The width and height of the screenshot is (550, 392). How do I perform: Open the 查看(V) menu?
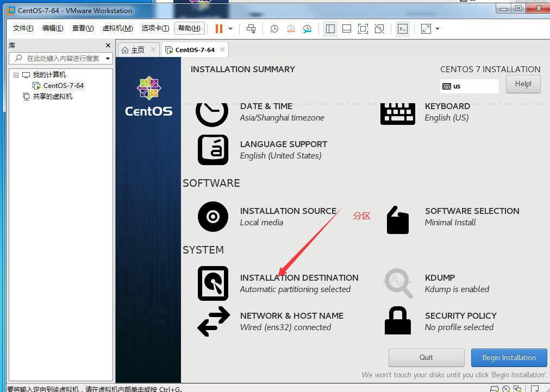[x=83, y=28]
